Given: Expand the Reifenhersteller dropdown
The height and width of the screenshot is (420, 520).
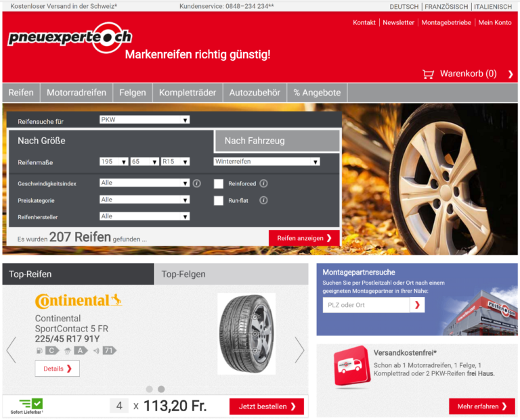Looking at the screenshot, I should 144,216.
